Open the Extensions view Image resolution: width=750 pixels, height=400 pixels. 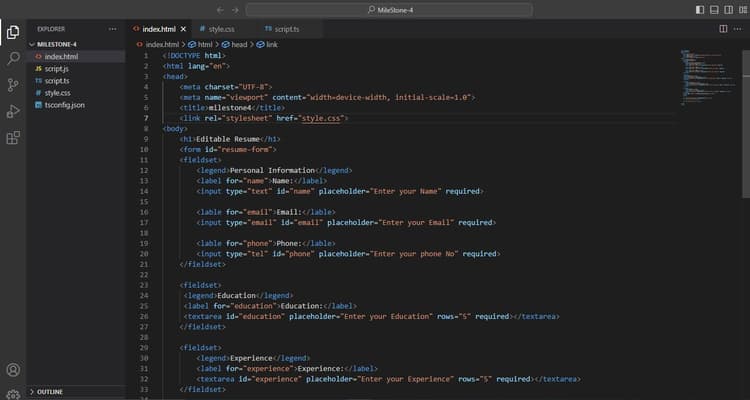(13, 138)
